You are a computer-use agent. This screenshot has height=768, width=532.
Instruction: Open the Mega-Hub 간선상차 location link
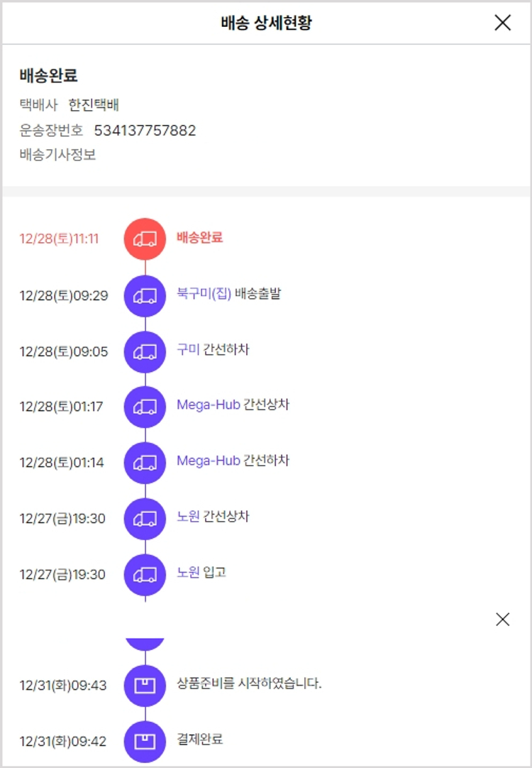209,405
